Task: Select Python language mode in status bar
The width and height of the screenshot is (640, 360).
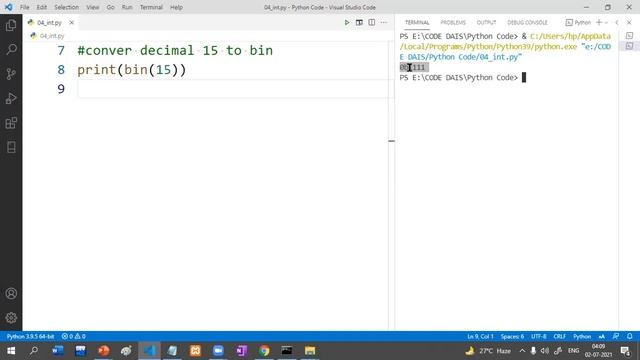Action: tap(582, 336)
